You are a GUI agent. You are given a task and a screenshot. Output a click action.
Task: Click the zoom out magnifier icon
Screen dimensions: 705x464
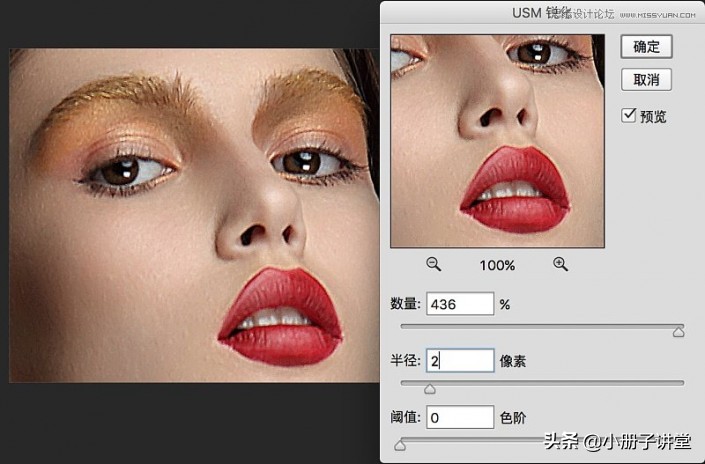433,264
